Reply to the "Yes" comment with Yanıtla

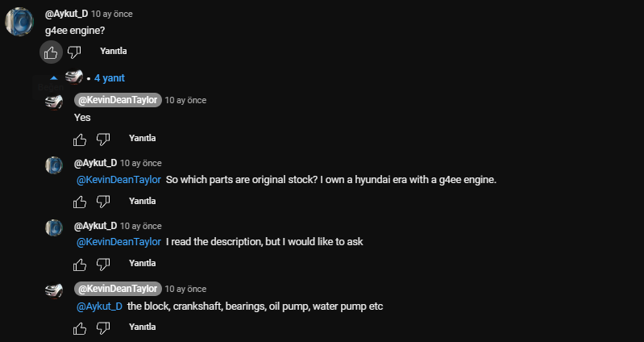(x=143, y=139)
